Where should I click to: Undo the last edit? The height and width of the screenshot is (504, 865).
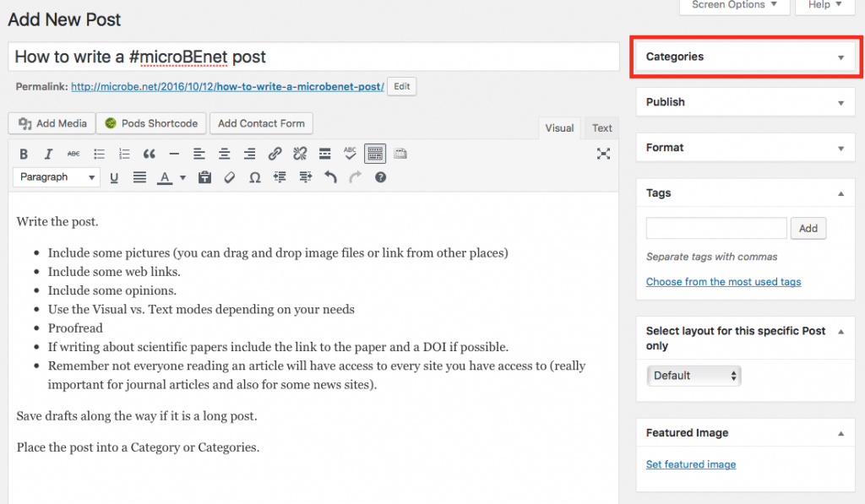(330, 177)
